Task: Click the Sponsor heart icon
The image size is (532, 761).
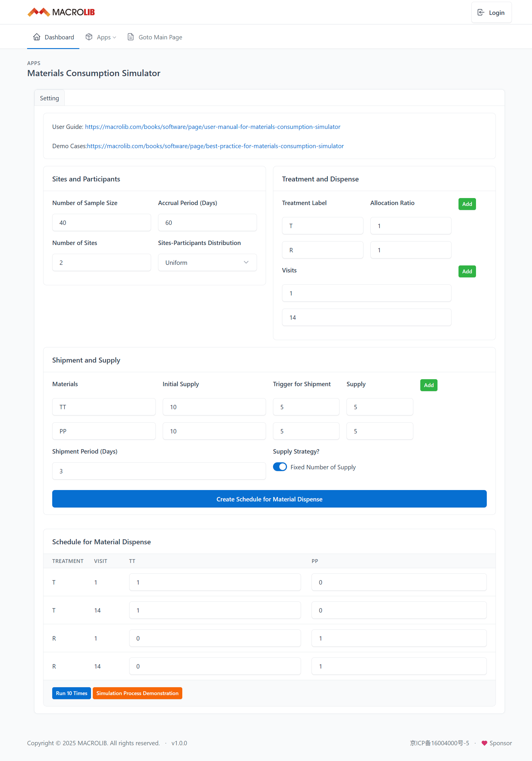Action: coord(484,743)
